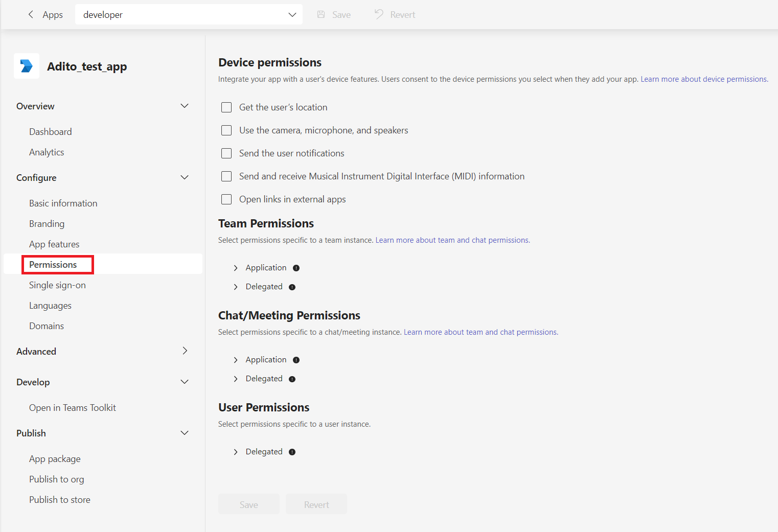Open Learn more about device permissions link
This screenshot has width=778, height=532.
[x=704, y=79]
